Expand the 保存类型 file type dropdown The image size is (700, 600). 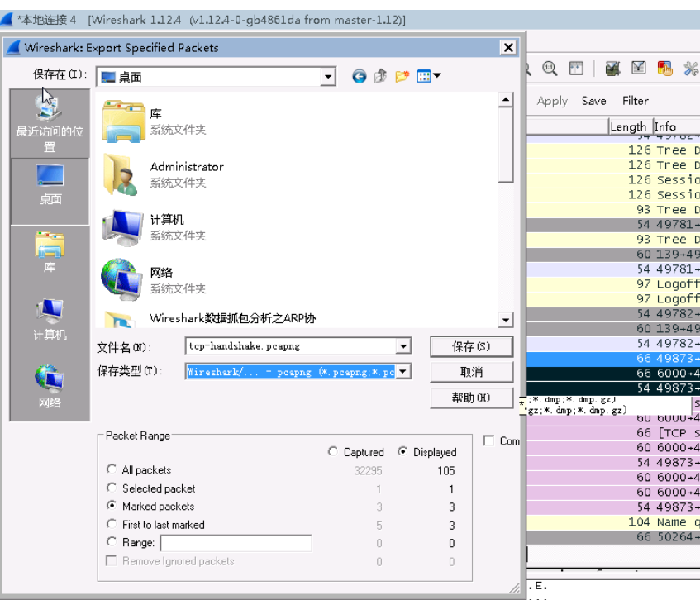pyautogui.click(x=403, y=371)
